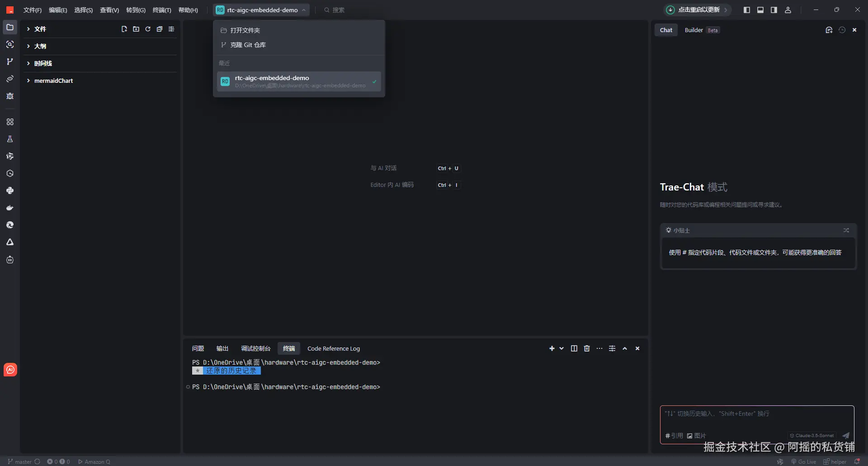868x466 pixels.
Task: Open chat history clock icon
Action: coord(842,30)
